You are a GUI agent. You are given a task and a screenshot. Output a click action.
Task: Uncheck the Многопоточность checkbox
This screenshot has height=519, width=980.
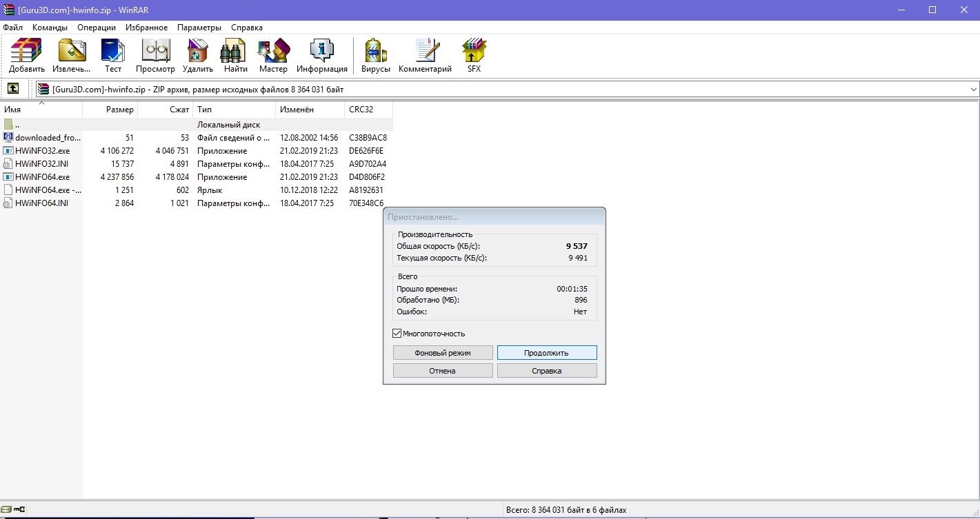397,334
